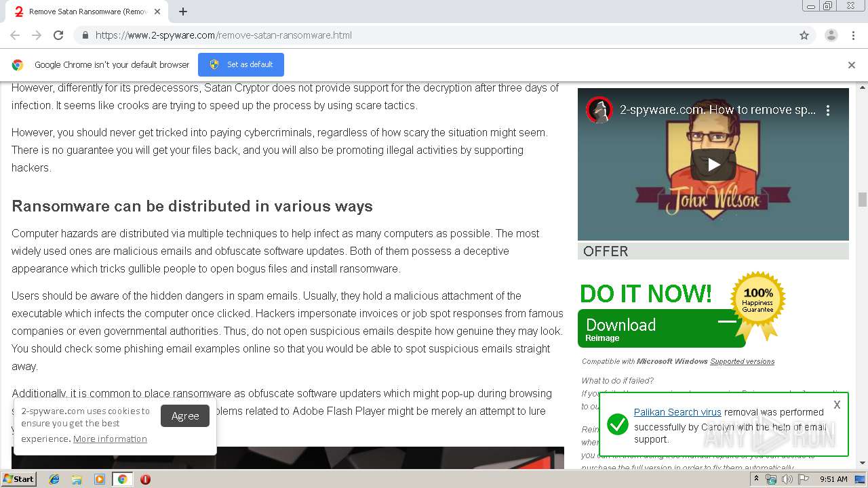
Task: Close the Remove Satan Ransomware tab
Action: [x=158, y=12]
